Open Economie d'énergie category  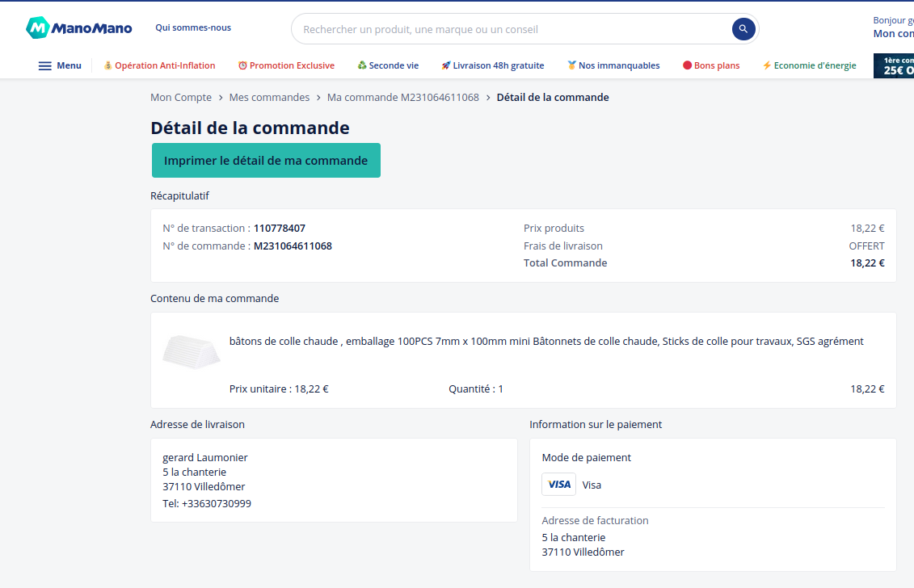809,65
